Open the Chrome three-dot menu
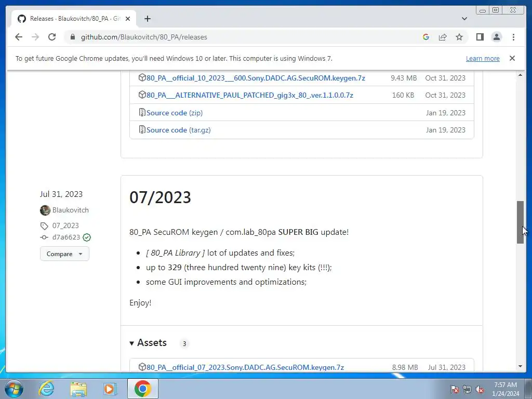 pos(513,37)
